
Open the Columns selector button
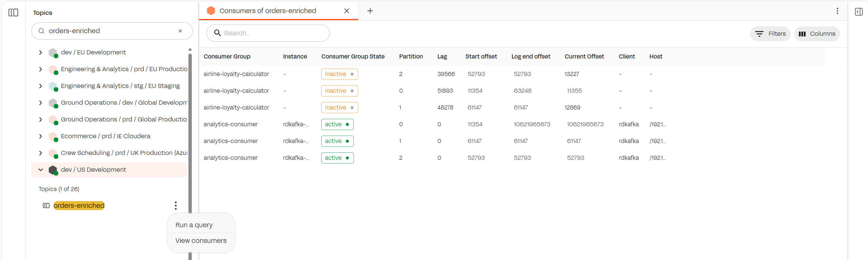click(817, 34)
